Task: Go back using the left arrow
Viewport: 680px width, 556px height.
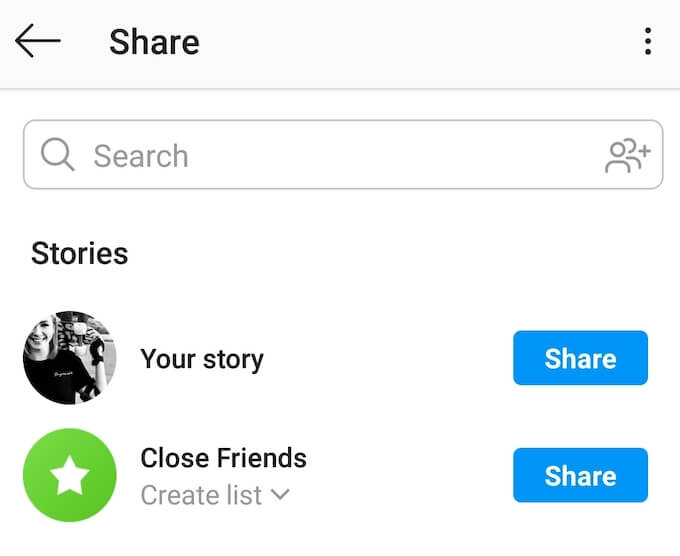Action: pos(38,41)
